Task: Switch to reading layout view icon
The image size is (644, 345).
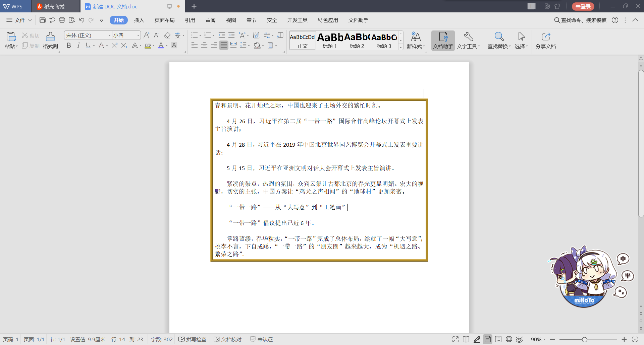Action: 466,339
